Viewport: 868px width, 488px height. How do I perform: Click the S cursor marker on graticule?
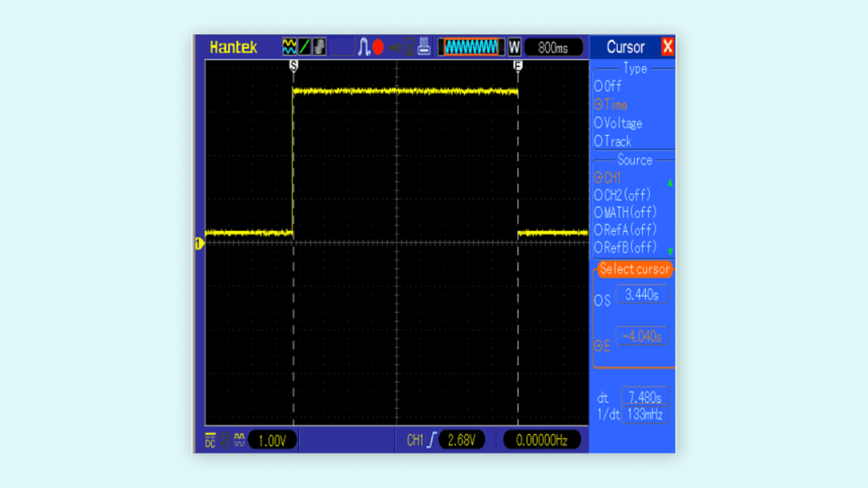click(x=293, y=66)
